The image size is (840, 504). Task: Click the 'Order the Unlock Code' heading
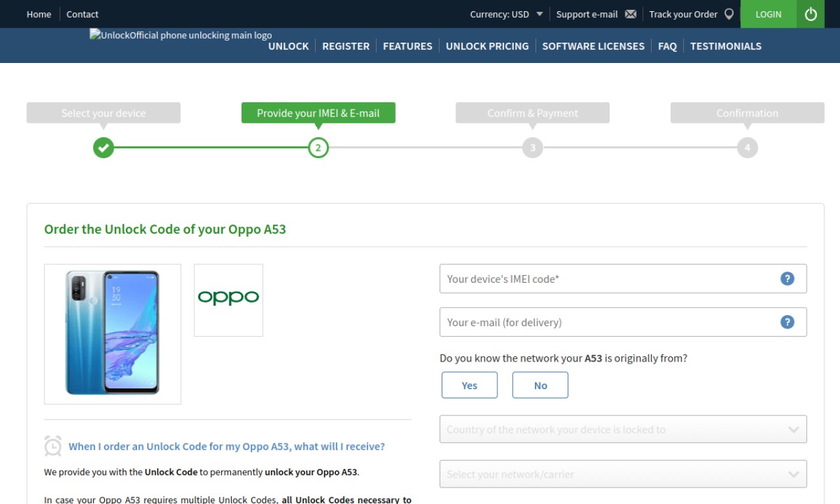click(165, 230)
